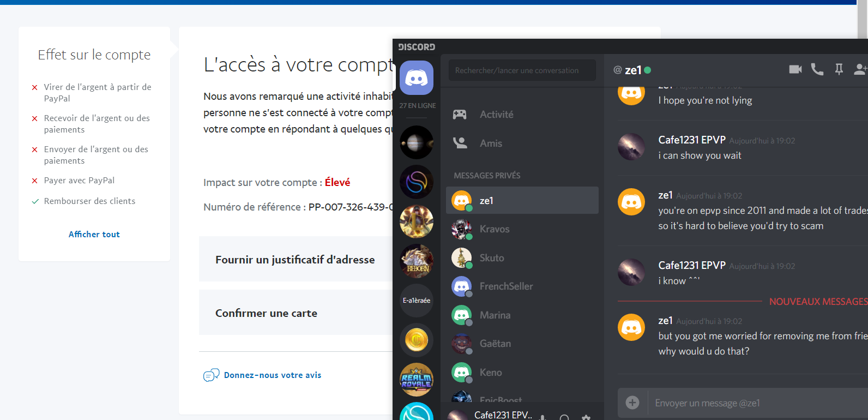Screen dimensions: 868x420
Task: Open the Realm Royale server
Action: pyautogui.click(x=417, y=380)
